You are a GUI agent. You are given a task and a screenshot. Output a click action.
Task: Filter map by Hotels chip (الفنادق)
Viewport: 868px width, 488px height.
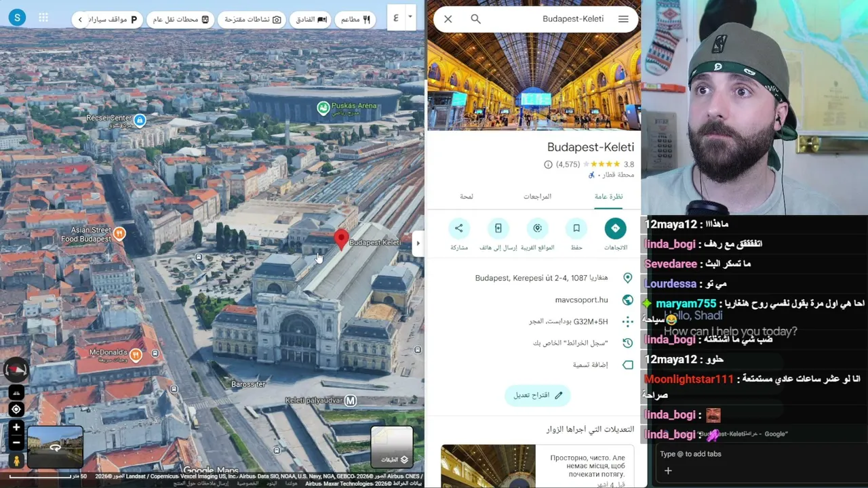[x=311, y=20]
